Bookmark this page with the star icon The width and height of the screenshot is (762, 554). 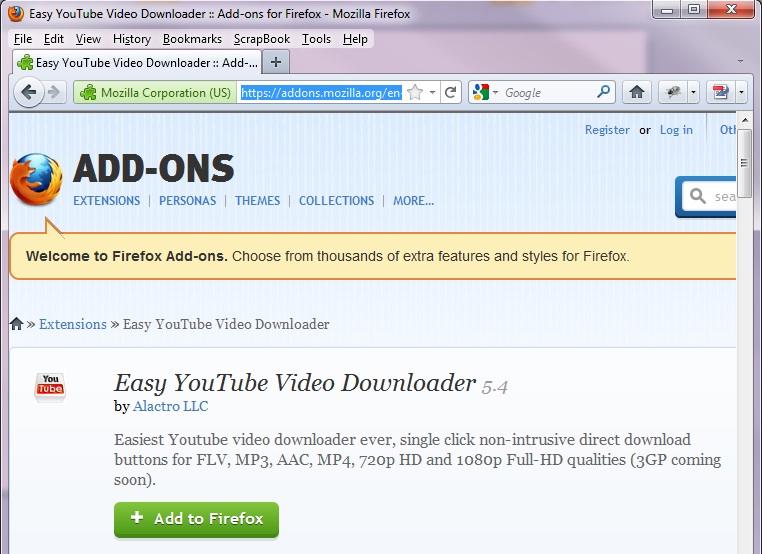(416, 92)
